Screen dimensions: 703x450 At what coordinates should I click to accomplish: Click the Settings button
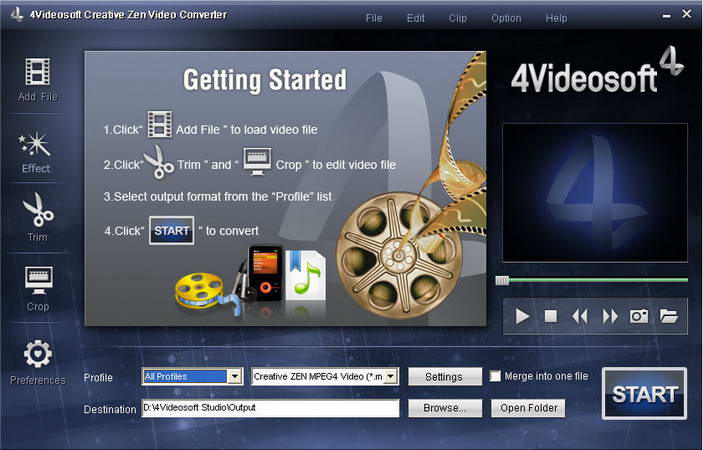[x=445, y=376]
